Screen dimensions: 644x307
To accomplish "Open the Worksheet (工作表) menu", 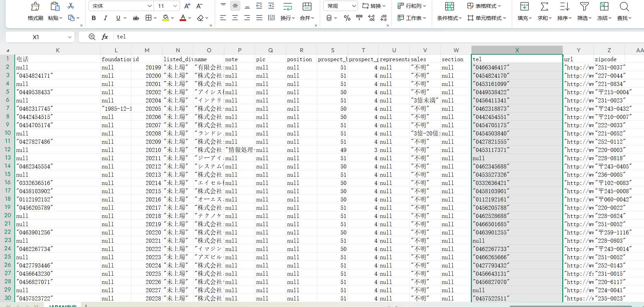I will click(411, 18).
